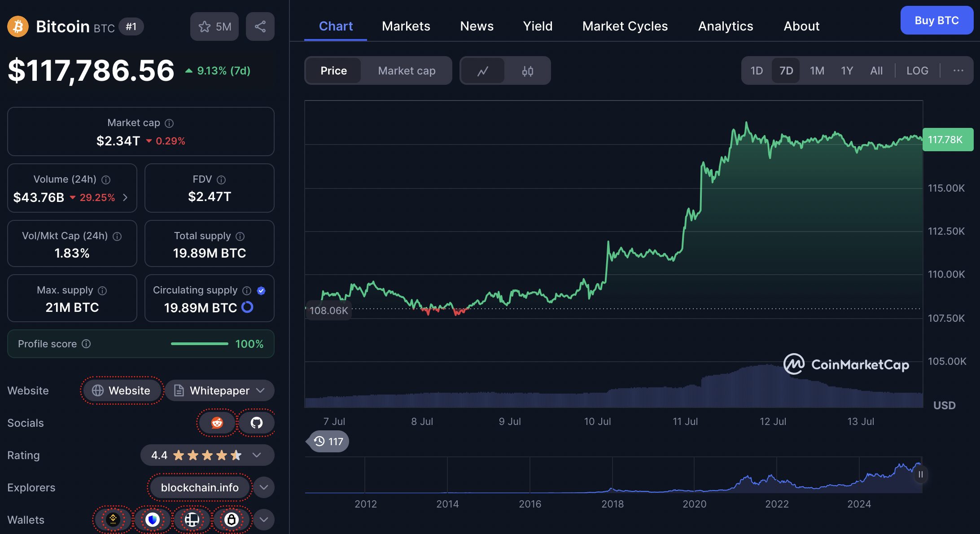The image size is (980, 534).
Task: Open the Trust Wallet shield icon
Action: pos(152,520)
